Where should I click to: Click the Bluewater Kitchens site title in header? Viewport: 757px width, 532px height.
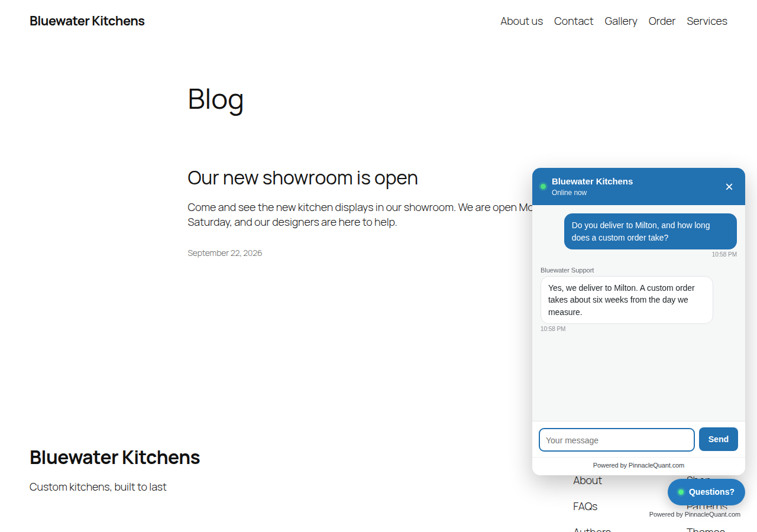87,21
